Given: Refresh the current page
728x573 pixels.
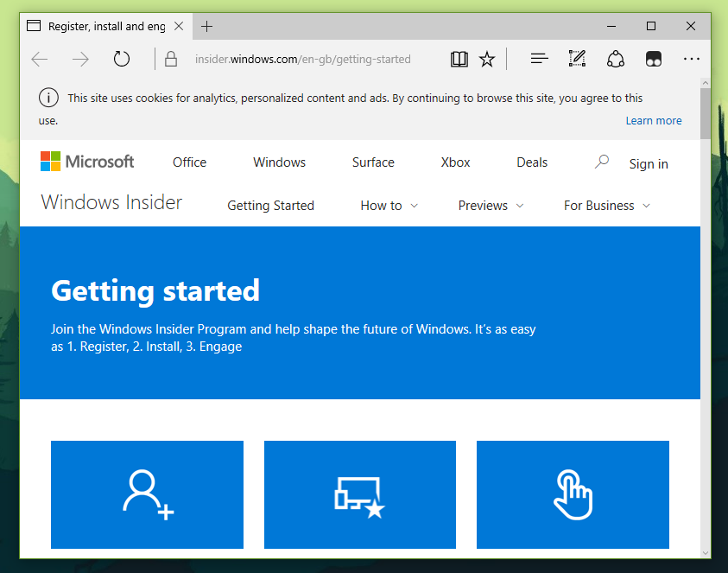Looking at the screenshot, I should pyautogui.click(x=122, y=59).
